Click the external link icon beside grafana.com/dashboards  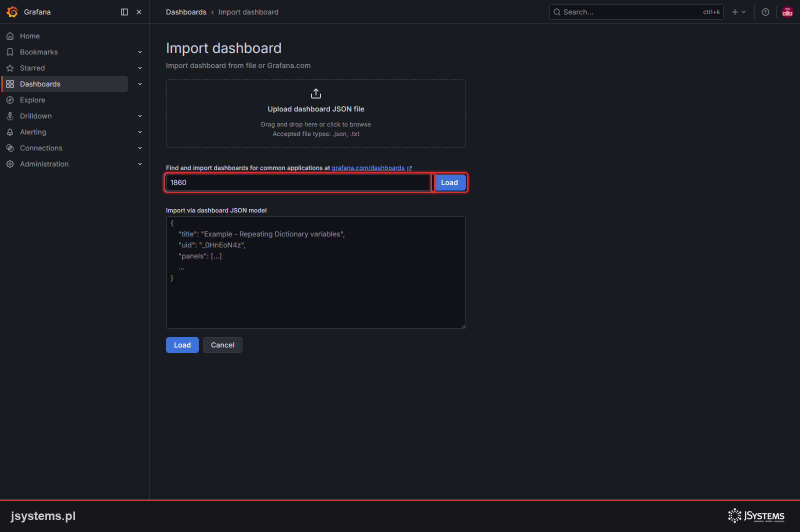[409, 168]
